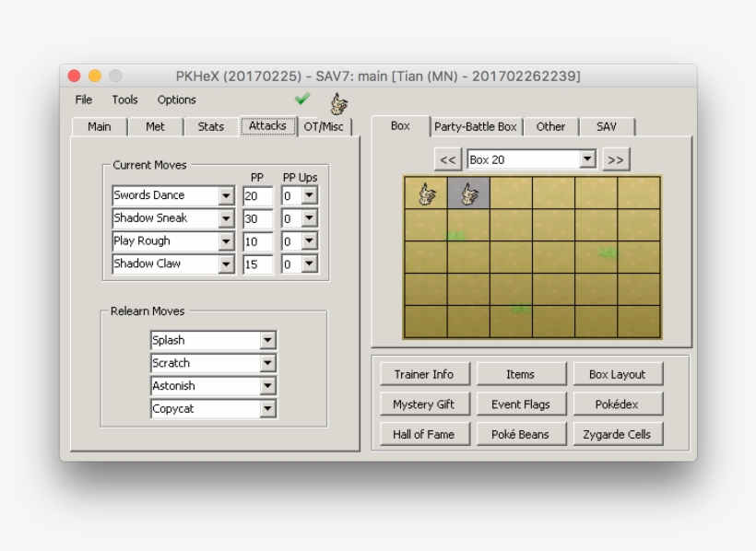
Task: Open the Tools menu
Action: [x=124, y=100]
